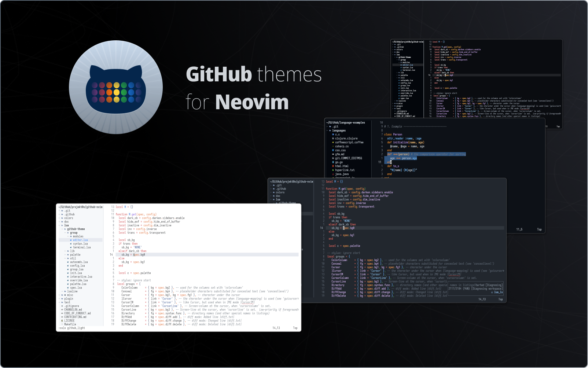
Task: Click ':colo github_light' command line text
Action: point(71,328)
